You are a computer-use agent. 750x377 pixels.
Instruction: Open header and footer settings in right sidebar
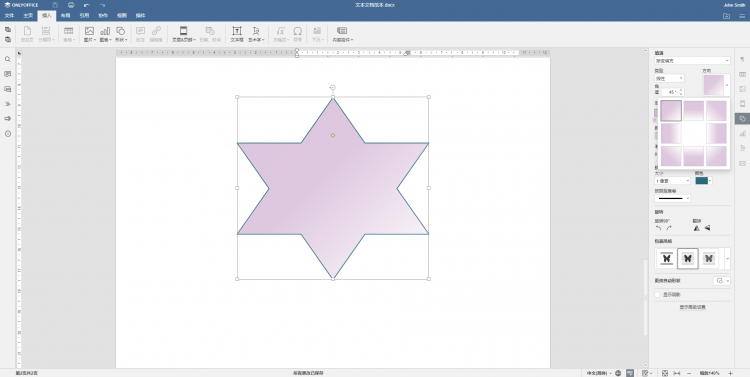(x=742, y=104)
